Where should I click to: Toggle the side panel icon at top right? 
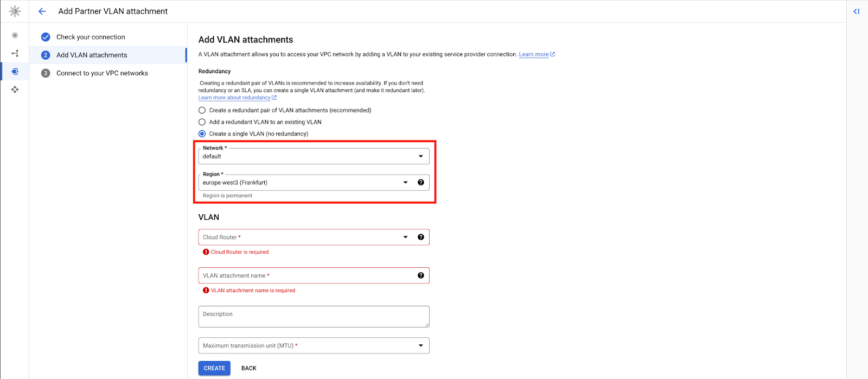tap(856, 11)
